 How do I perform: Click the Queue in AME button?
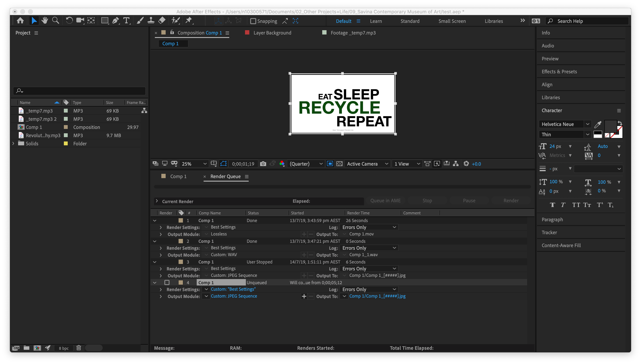[385, 201]
